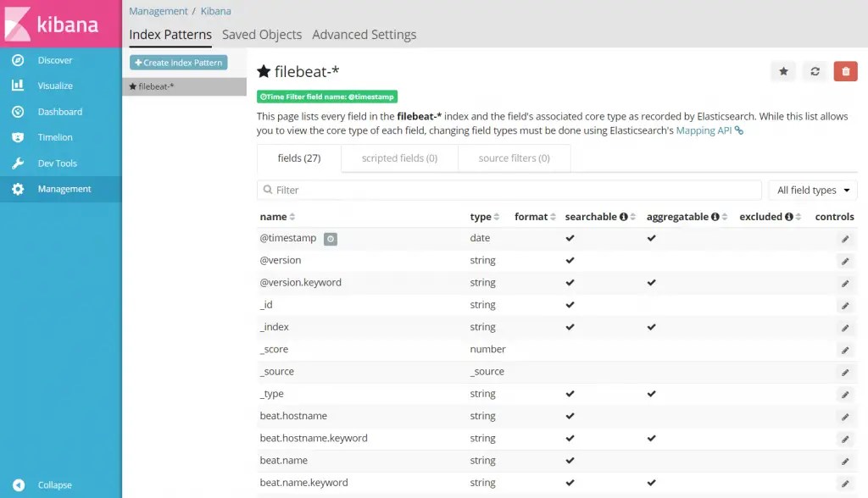Edit the _source field with pencil icon
Screen dimensions: 868x498
844,372
